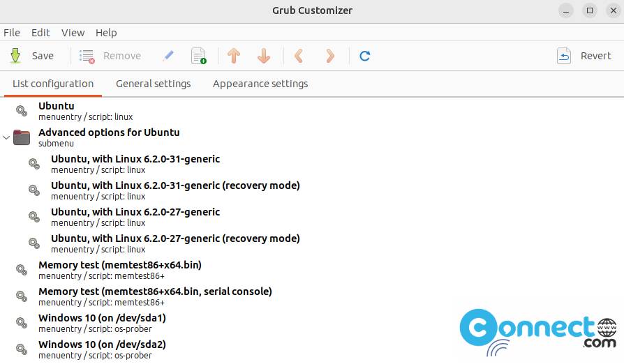Click the right chevron create-submenu icon
This screenshot has height=364, width=624.
pos(330,56)
